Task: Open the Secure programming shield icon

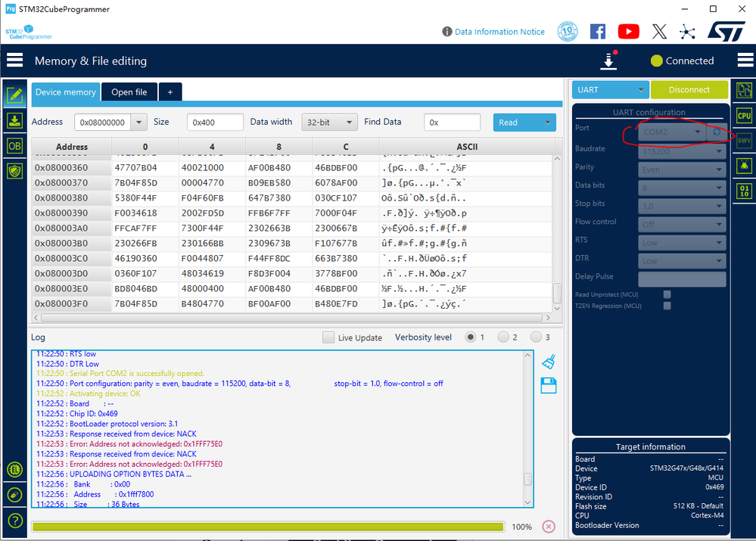Action: (x=14, y=171)
